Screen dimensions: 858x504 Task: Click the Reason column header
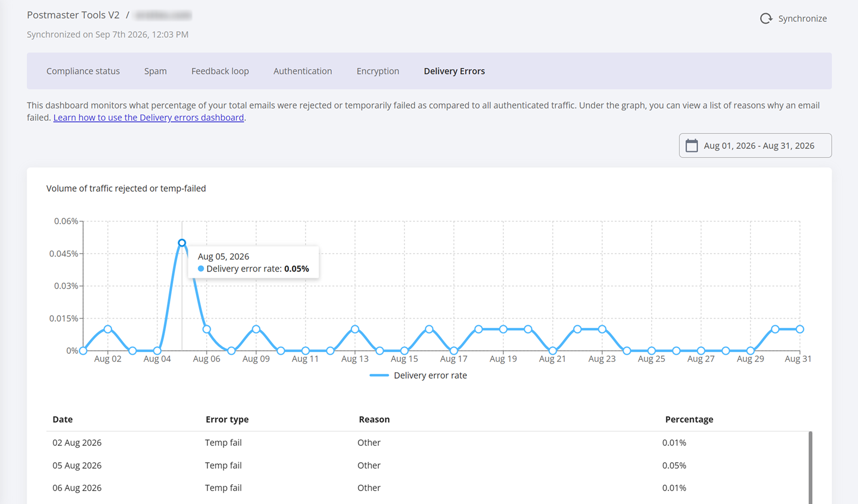[x=374, y=419]
